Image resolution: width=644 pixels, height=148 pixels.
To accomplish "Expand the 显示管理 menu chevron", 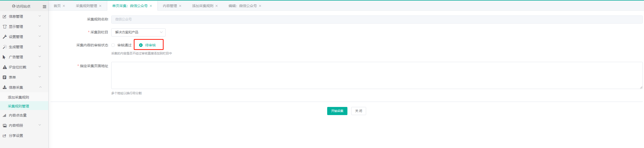I will (40, 26).
